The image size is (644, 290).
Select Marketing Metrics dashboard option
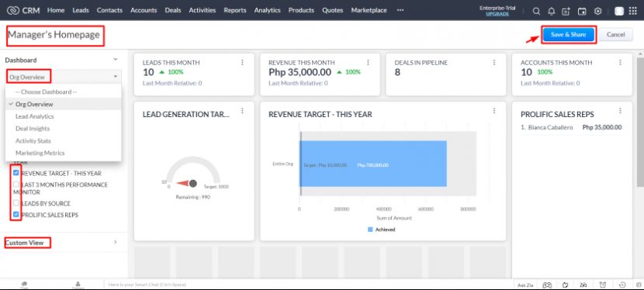coord(64,153)
